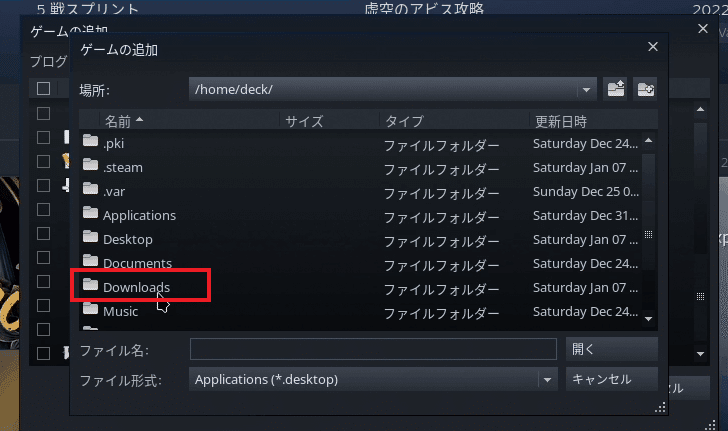Click background window scroll up arrow
The width and height of the screenshot is (728, 431).
point(701,110)
